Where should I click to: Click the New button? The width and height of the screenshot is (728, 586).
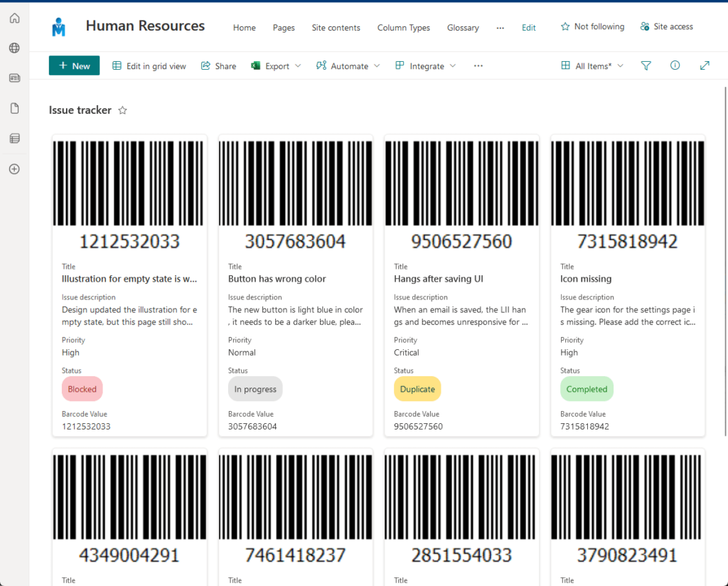point(74,65)
